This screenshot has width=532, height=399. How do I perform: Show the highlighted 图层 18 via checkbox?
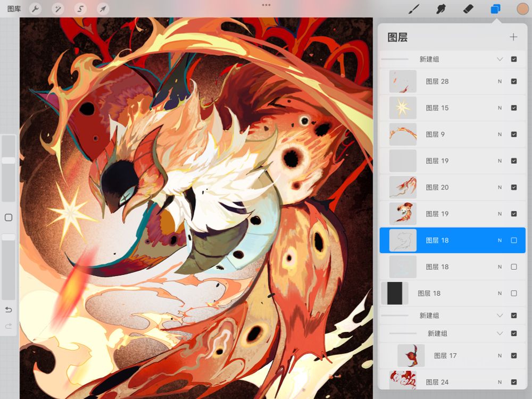[514, 240]
